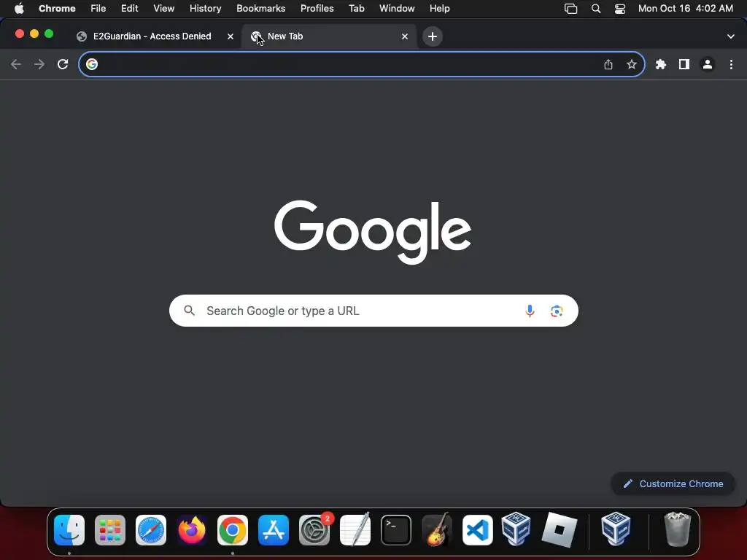Open the profile avatar icon
747x560 pixels.
708,64
